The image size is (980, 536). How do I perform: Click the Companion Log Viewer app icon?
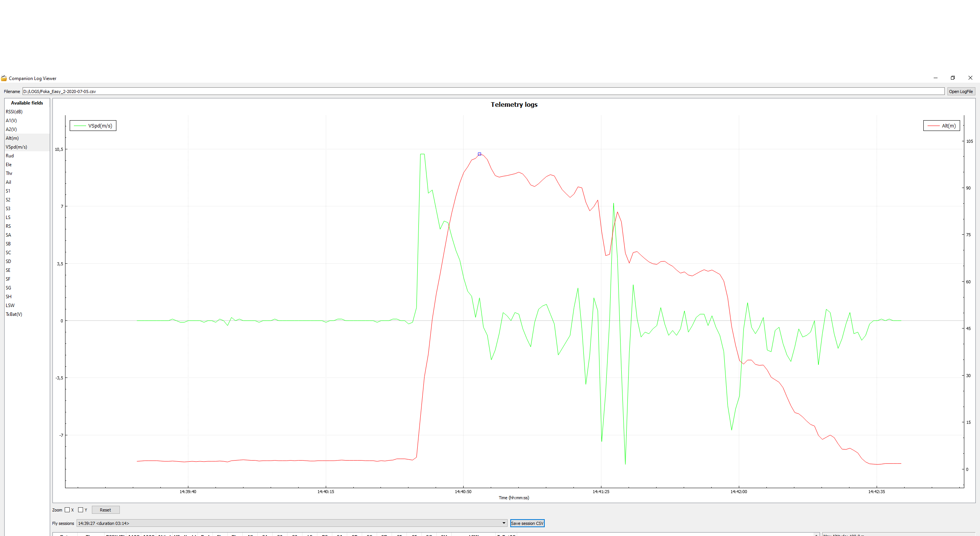pos(4,78)
